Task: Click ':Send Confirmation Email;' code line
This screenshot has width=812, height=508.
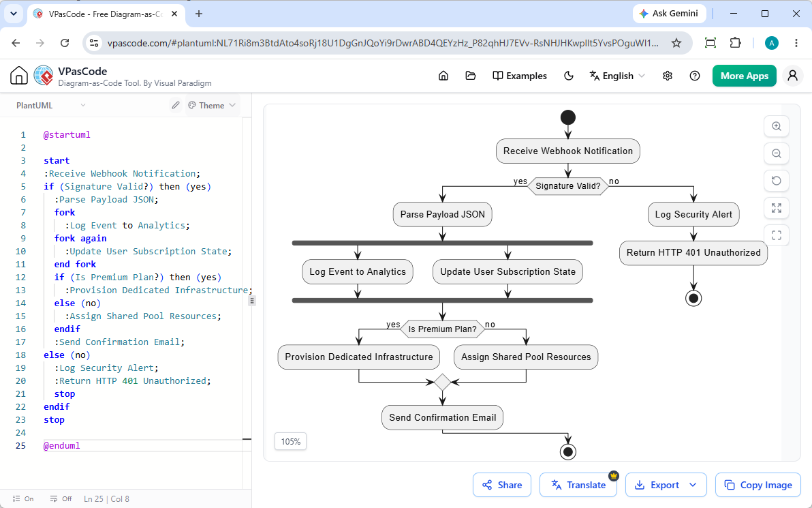Action: click(119, 342)
